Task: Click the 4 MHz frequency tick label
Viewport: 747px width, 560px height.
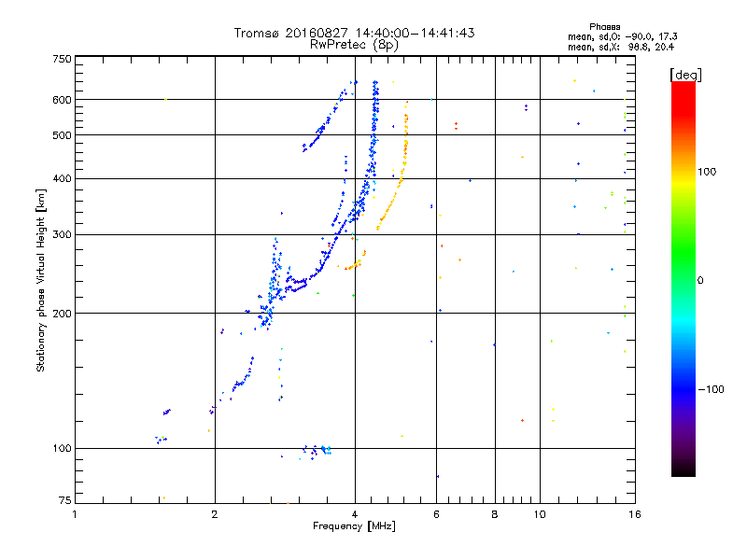Action: 355,514
